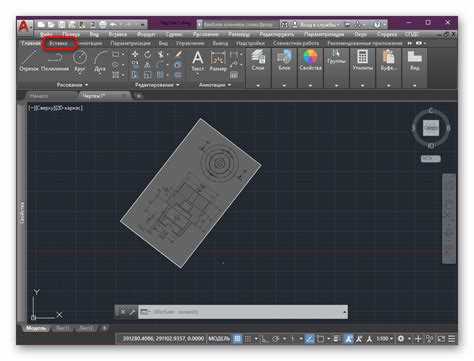Viewport: 474px width, 361px height.
Task: Select the Дуга (Arc) tool
Action: click(100, 61)
